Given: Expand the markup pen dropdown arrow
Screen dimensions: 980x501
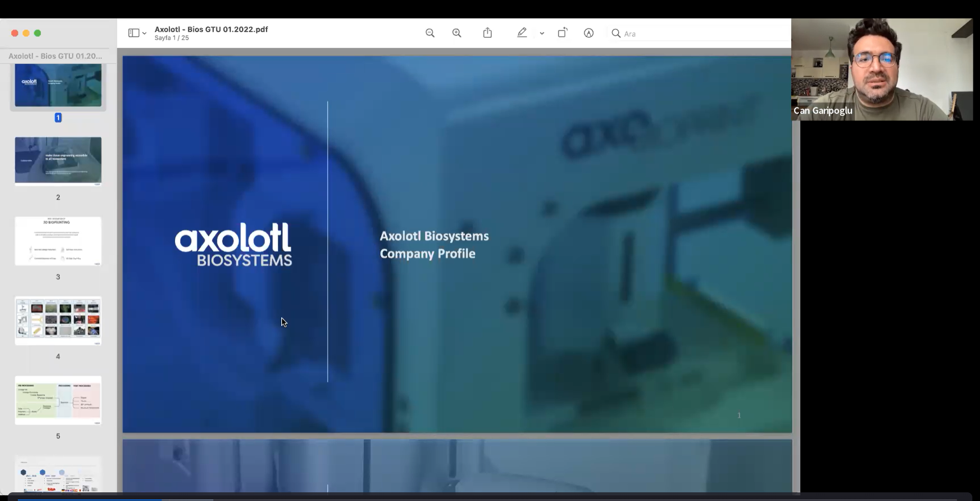Looking at the screenshot, I should point(542,33).
